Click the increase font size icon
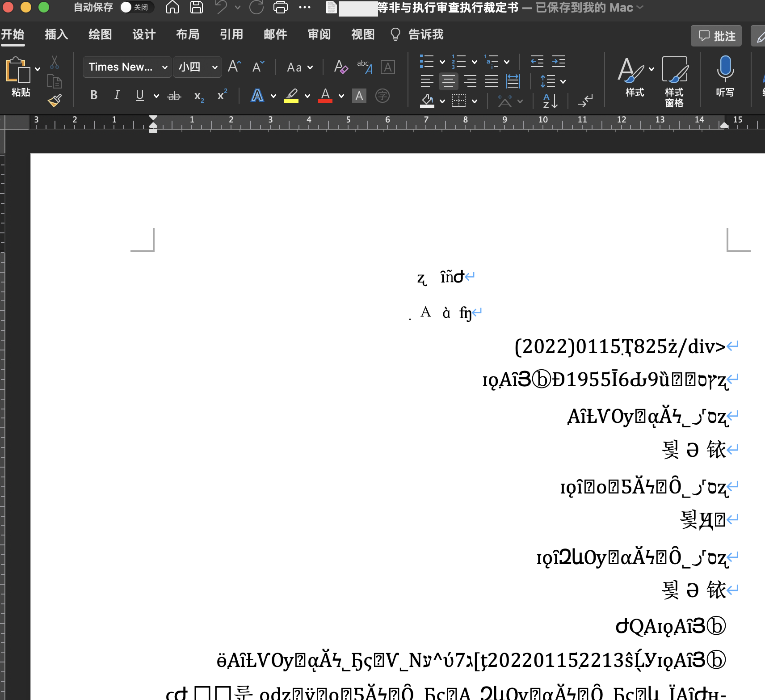This screenshot has height=700, width=765. 234,67
